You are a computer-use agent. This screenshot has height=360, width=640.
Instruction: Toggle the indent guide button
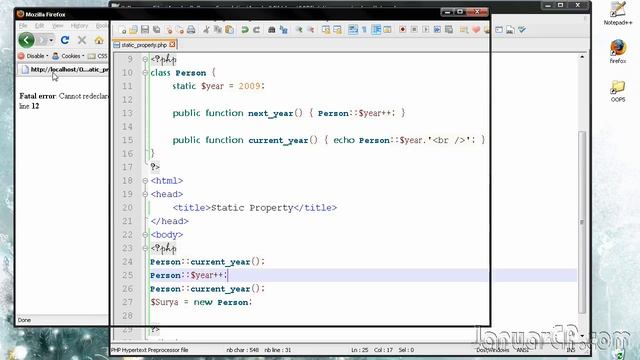pyautogui.click(x=376, y=30)
